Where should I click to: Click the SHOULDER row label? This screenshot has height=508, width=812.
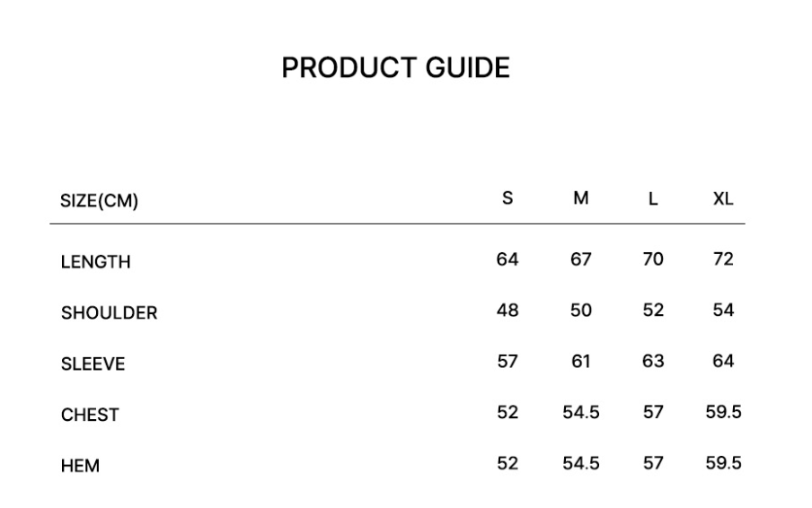click(x=109, y=313)
